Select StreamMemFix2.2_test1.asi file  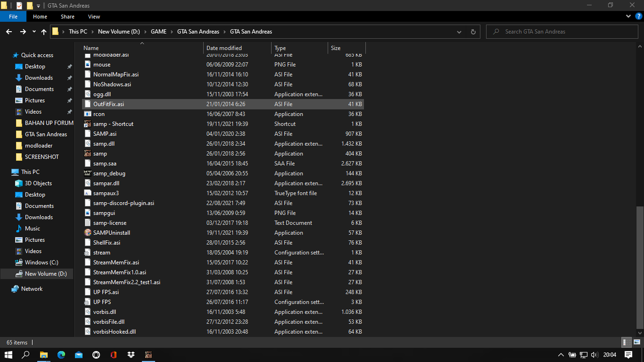pos(222,282)
